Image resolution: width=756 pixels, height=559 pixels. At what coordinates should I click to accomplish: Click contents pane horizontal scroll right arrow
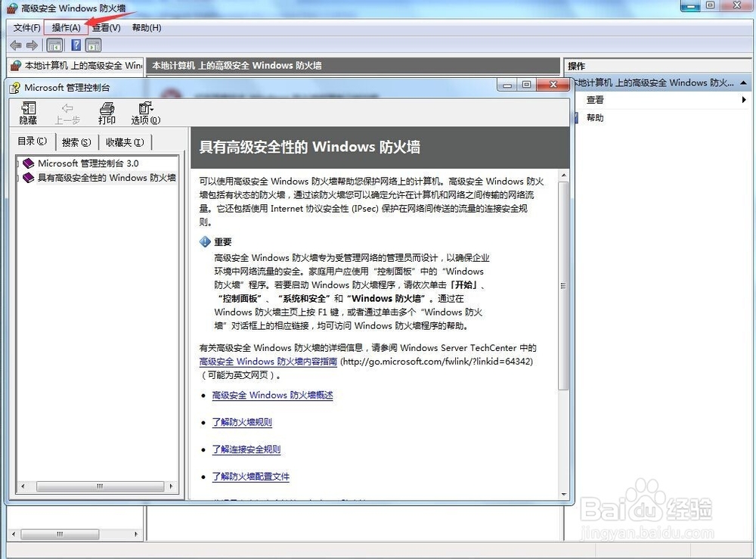(171, 486)
